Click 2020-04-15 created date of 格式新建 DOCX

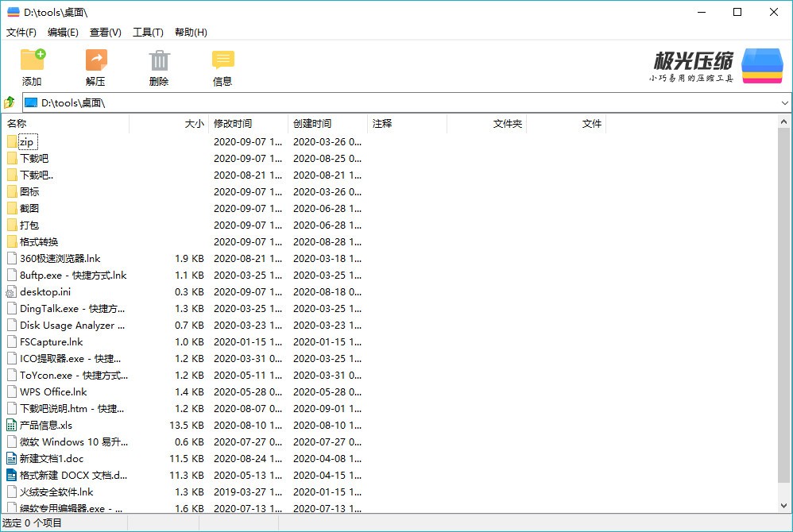(x=327, y=475)
